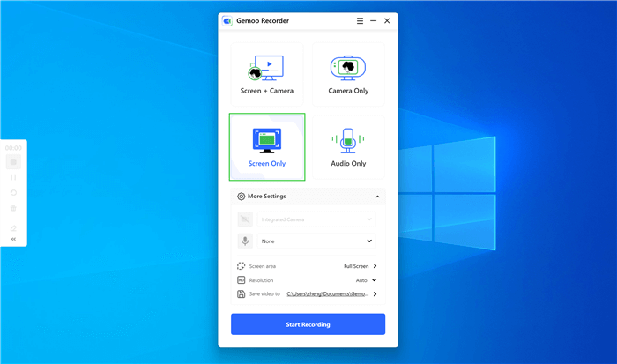Start Recording
This screenshot has width=617, height=364.
pyautogui.click(x=308, y=324)
